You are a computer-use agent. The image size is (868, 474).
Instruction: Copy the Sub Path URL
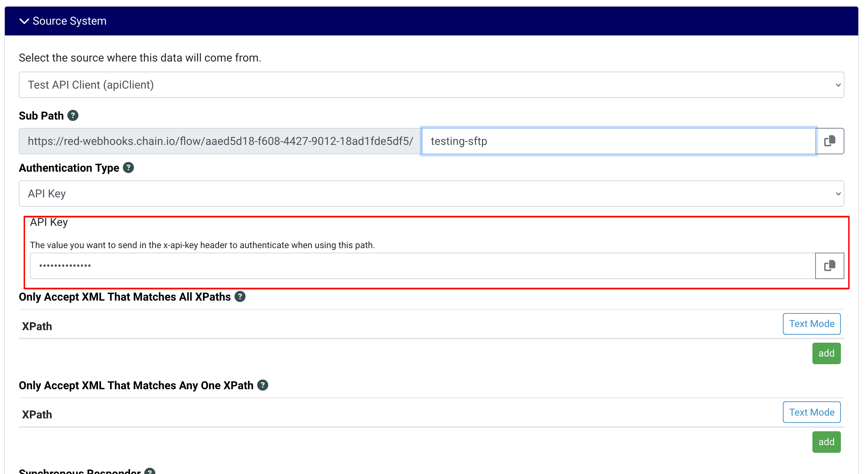pyautogui.click(x=830, y=141)
